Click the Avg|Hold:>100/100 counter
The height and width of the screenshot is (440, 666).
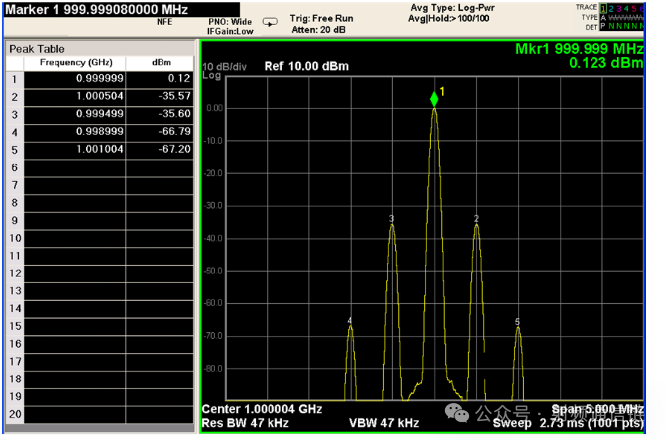[449, 19]
